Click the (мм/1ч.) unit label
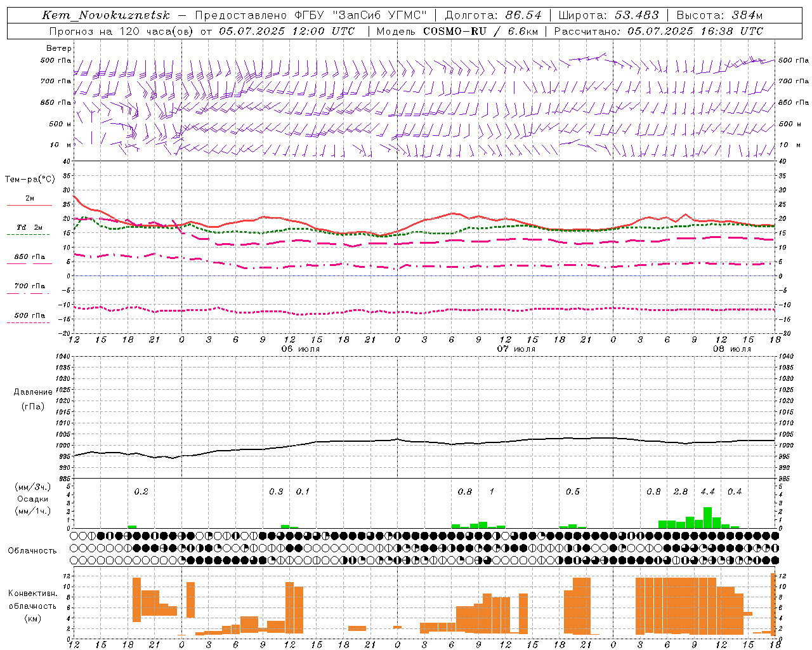This screenshot has height=650, width=812. coord(32,511)
